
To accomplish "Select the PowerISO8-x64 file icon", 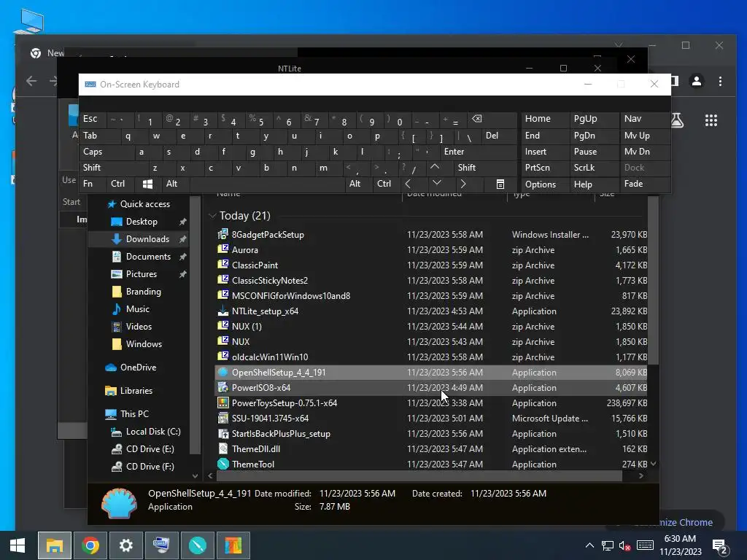I will (x=222, y=387).
